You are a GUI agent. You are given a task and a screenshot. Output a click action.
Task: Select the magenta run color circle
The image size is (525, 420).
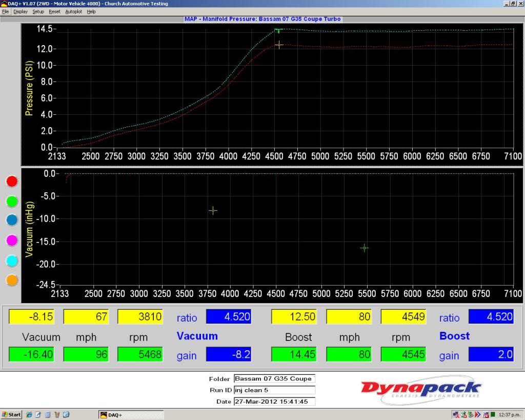tap(12, 240)
